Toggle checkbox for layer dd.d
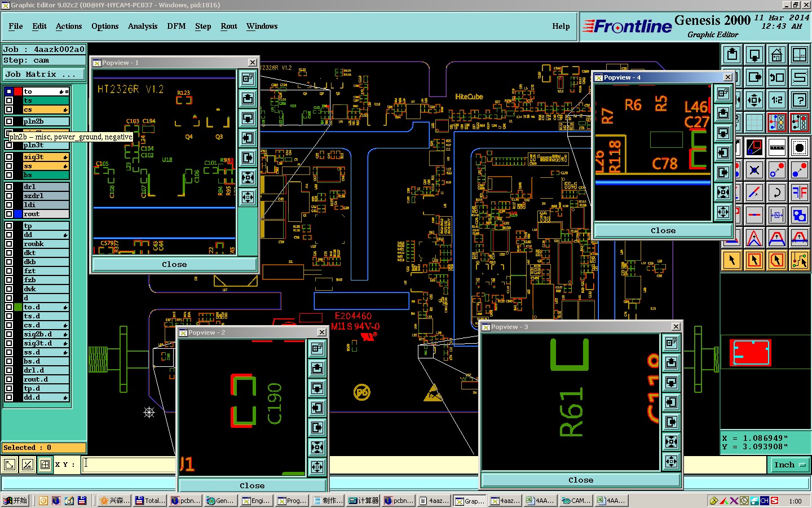 [9, 397]
